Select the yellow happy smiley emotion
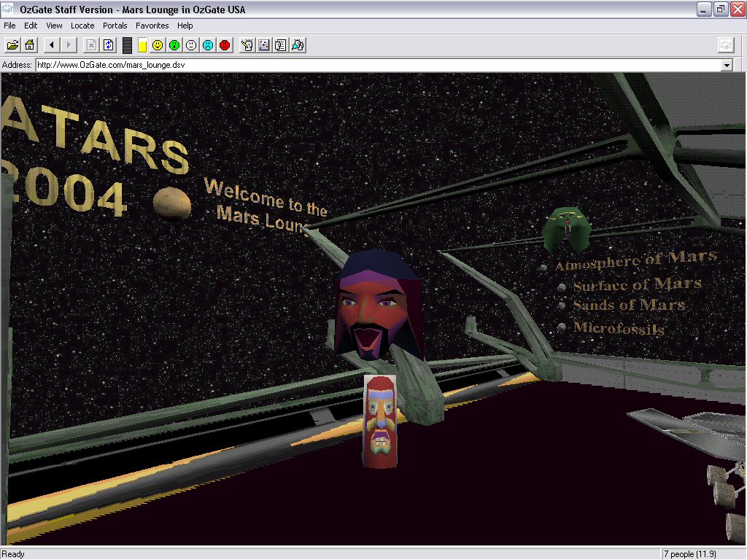The height and width of the screenshot is (560, 747). (158, 45)
